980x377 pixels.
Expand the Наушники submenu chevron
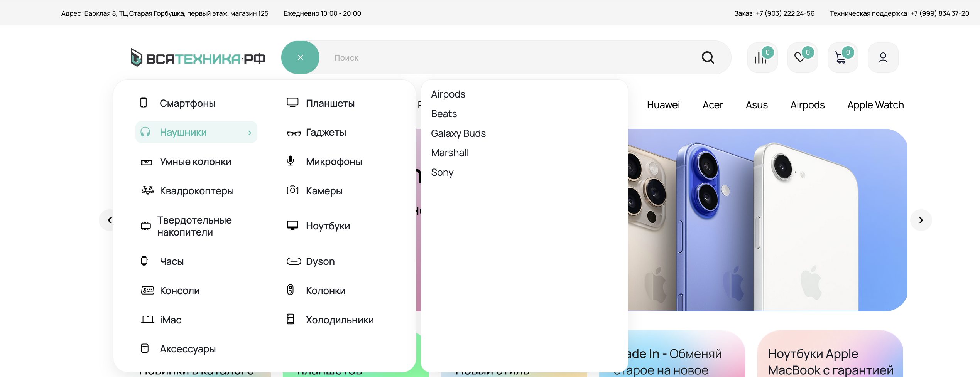(x=250, y=133)
